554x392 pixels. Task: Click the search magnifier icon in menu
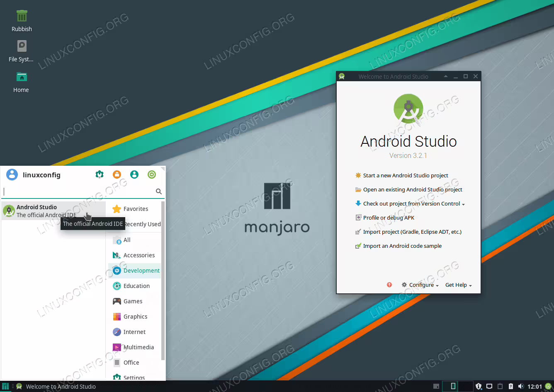coord(159,191)
